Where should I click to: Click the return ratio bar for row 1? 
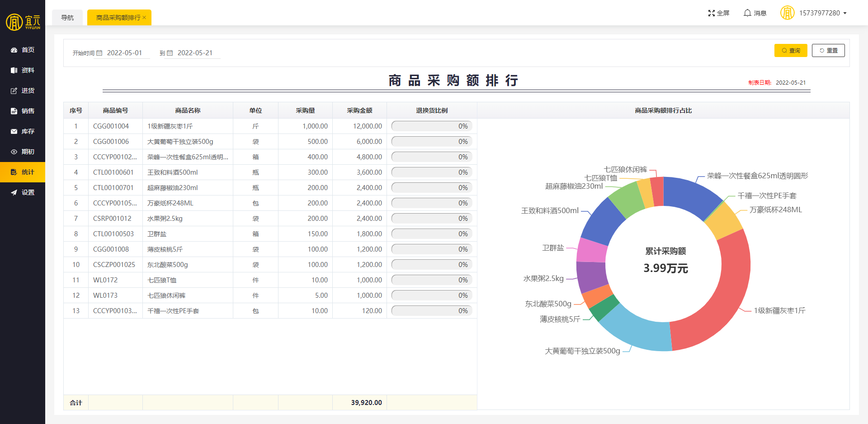(x=432, y=126)
